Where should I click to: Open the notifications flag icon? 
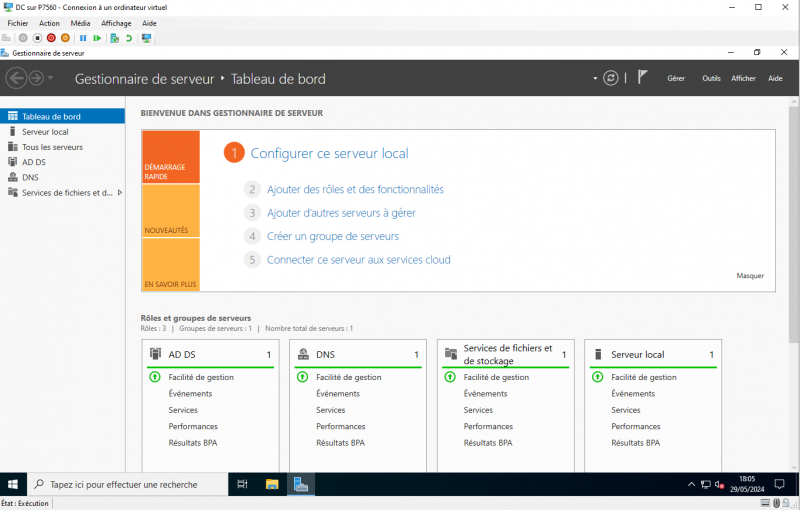(642, 78)
